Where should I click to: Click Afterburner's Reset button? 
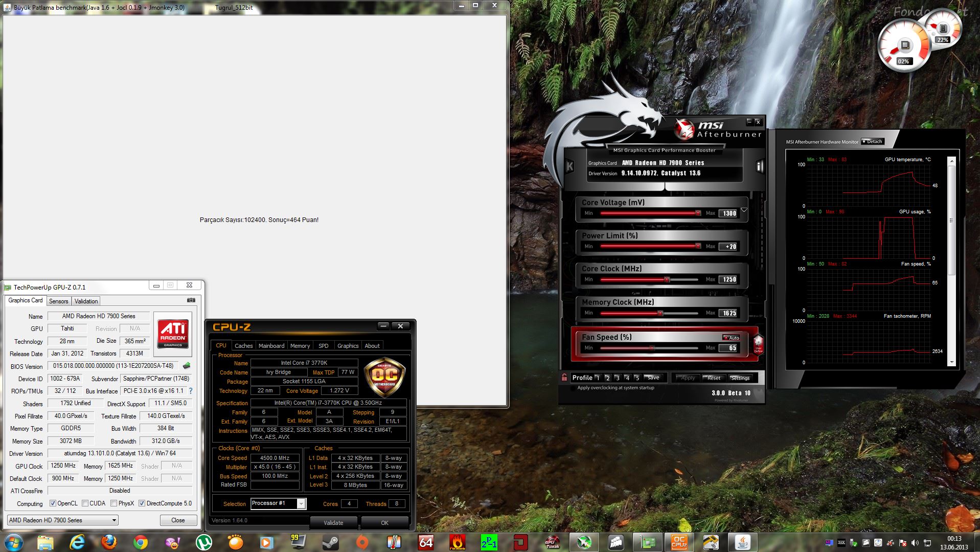click(x=714, y=378)
